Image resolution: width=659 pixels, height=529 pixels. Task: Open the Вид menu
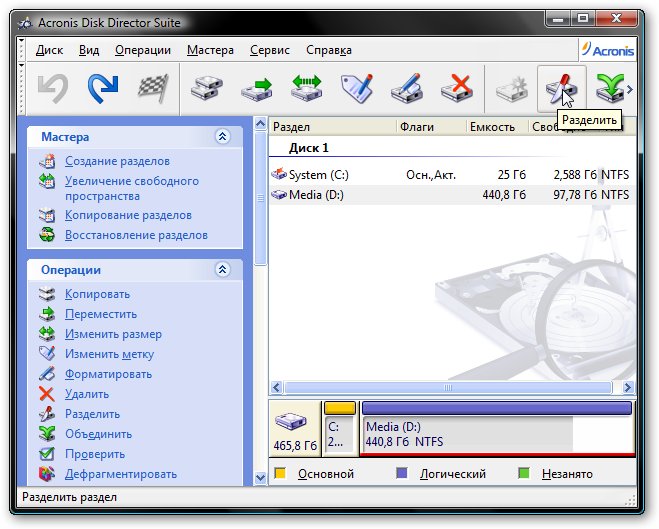tap(89, 50)
